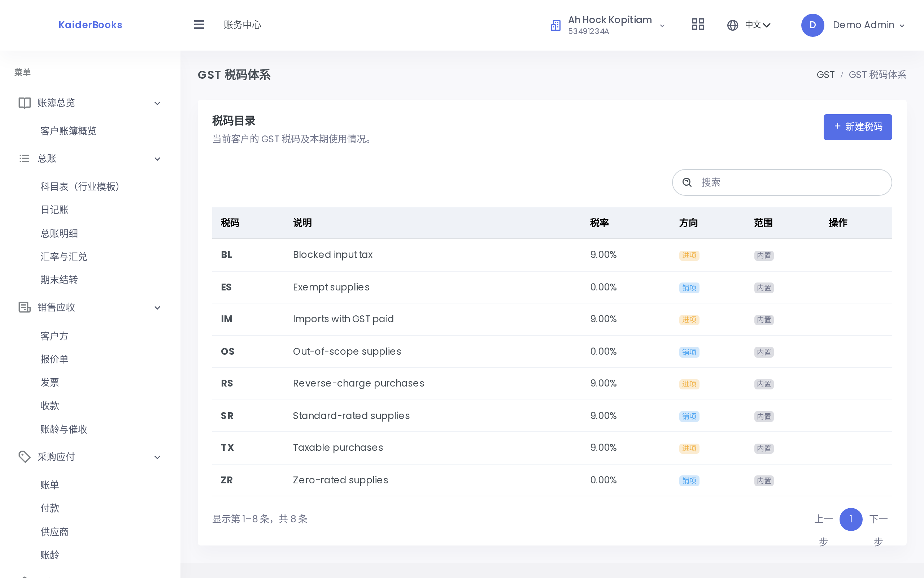This screenshot has height=578, width=924.
Task: Collapse the 账簿总览 menu chevron
Action: [157, 103]
